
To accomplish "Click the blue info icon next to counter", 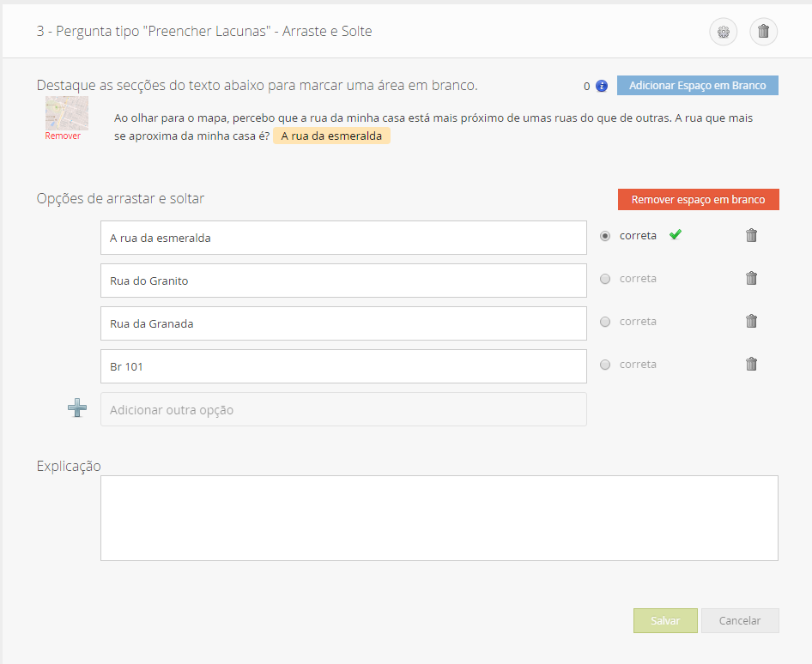I will [x=602, y=86].
